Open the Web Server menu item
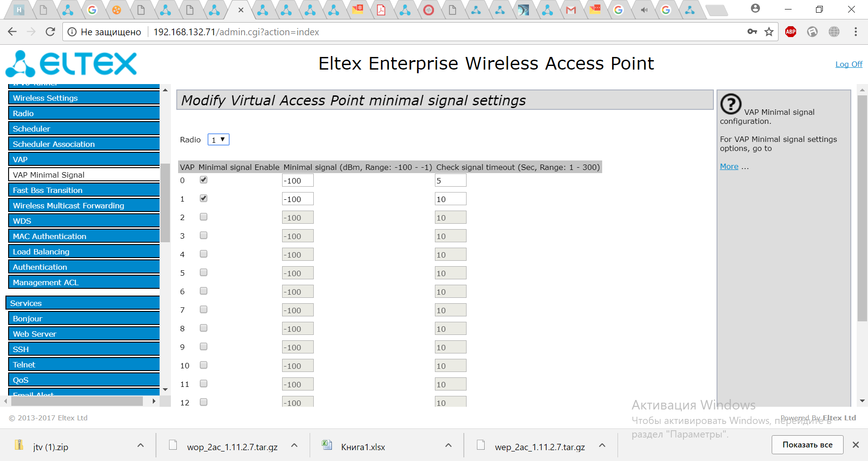 84,334
